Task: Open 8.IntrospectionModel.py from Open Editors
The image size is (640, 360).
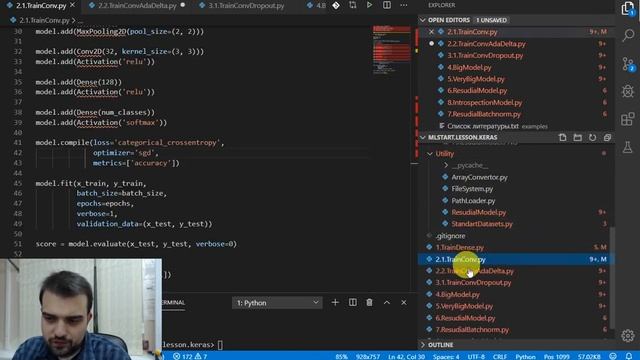Action: [484, 102]
